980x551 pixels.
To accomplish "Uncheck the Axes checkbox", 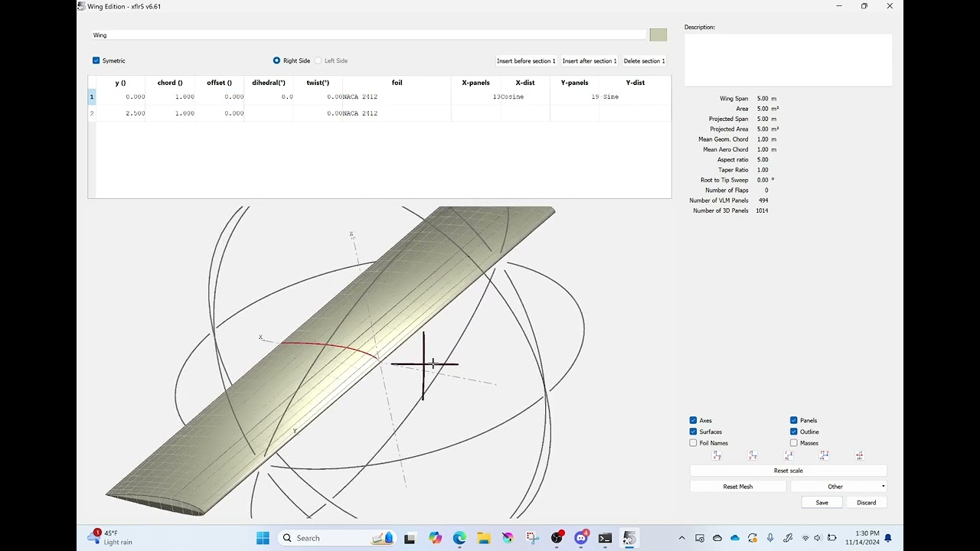I will (693, 420).
